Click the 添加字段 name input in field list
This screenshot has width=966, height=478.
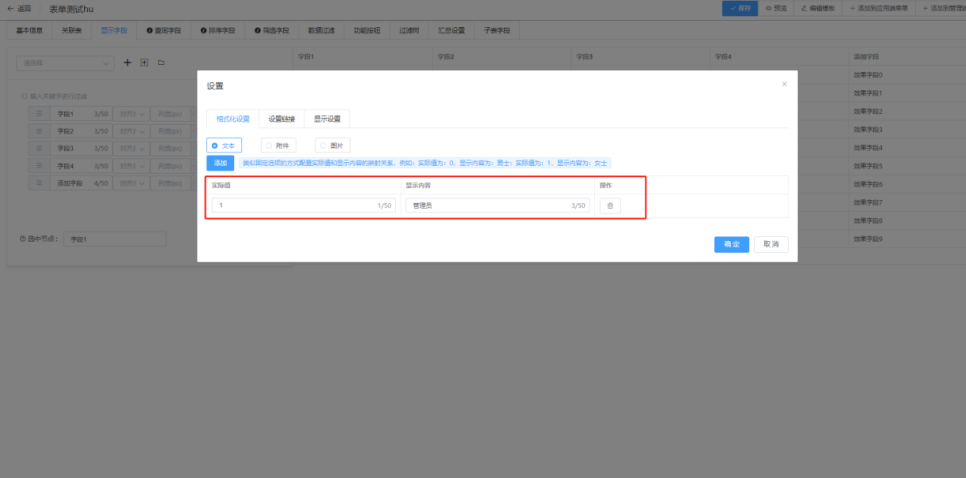point(82,183)
